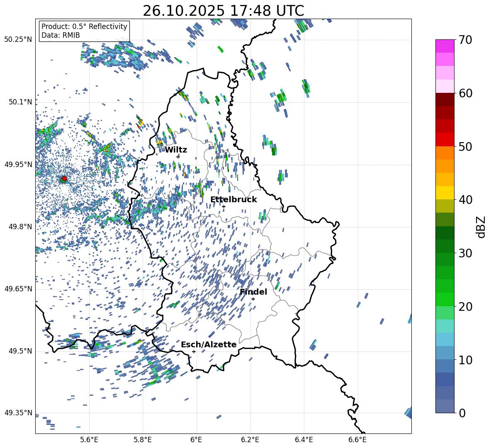Click the 49.35°N latitude label
The width and height of the screenshot is (491, 448).
point(18,413)
